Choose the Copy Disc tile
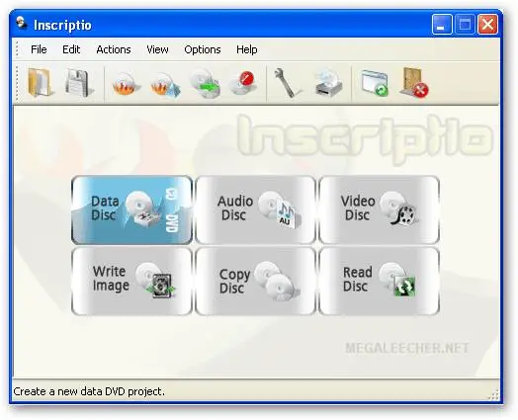 click(255, 281)
